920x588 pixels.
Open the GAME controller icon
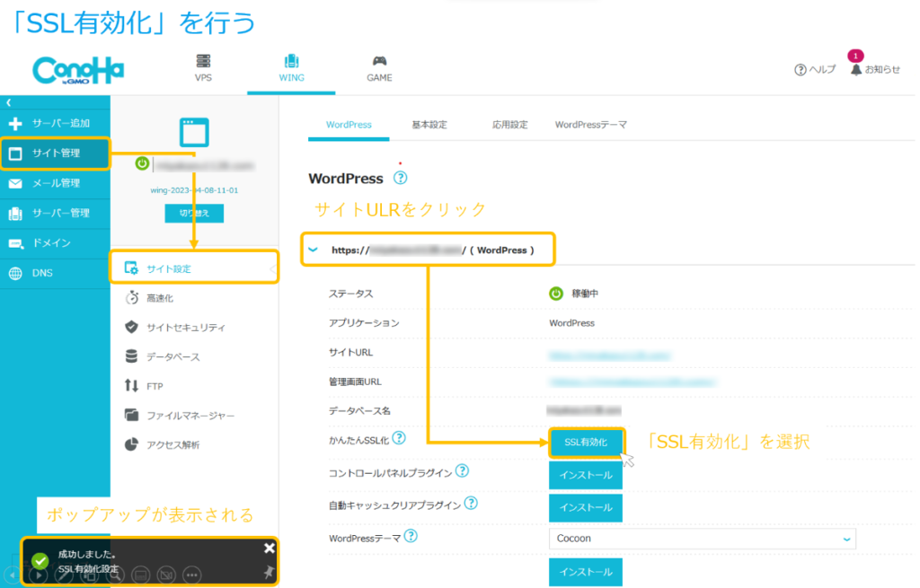380,61
